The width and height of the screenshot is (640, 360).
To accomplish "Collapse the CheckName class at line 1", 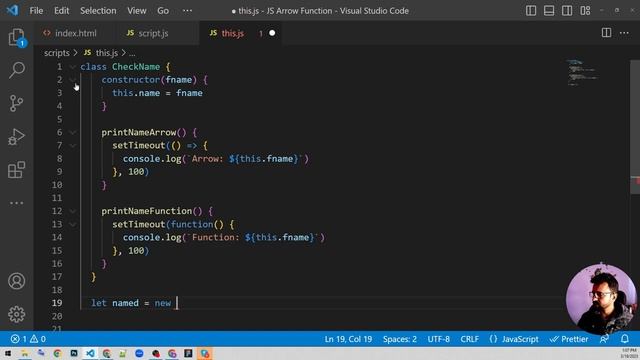I will click(x=73, y=67).
